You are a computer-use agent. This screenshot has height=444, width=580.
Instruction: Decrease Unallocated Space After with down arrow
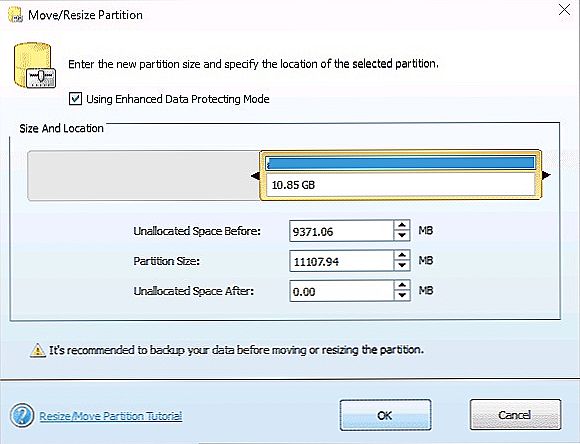(402, 296)
